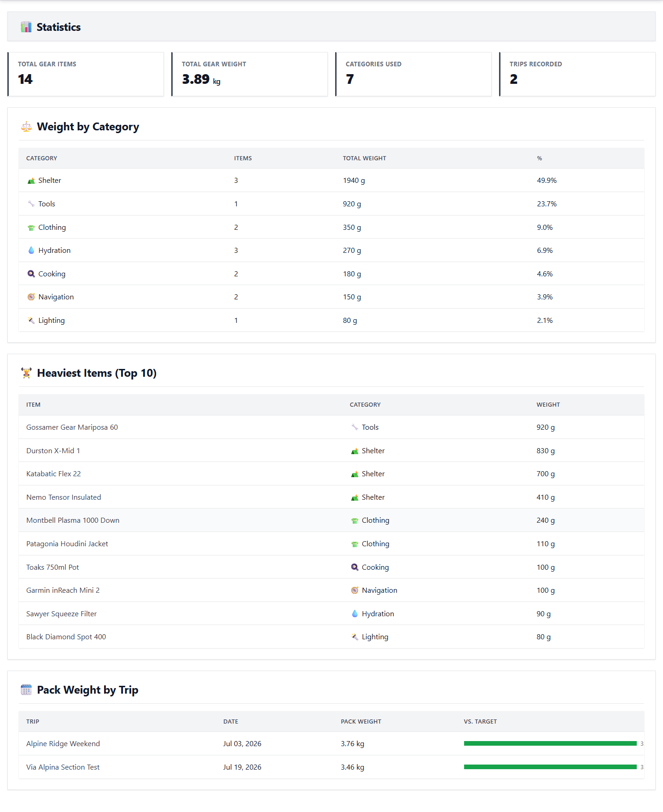Open the Alpine Ridge Weekend trip name
This screenshot has width=663, height=812.
(63, 744)
